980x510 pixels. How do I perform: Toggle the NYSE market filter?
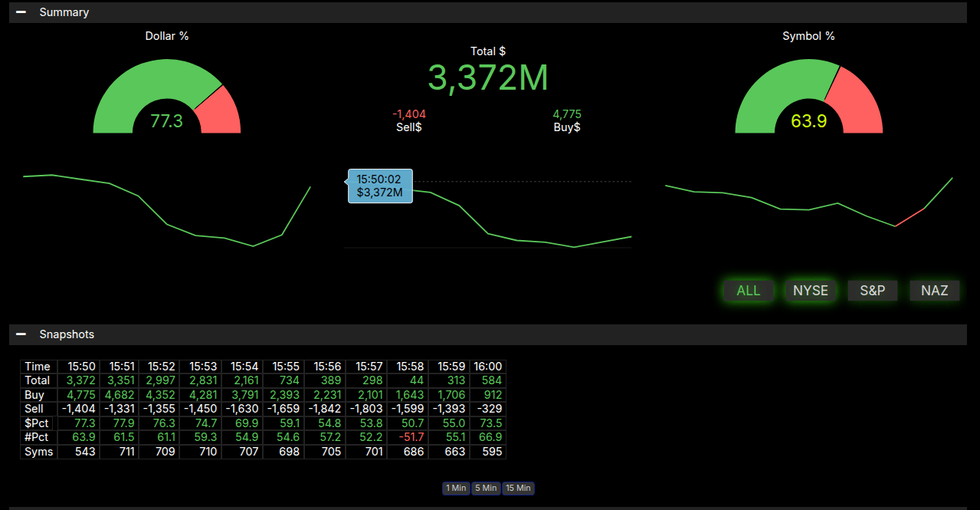coord(810,291)
